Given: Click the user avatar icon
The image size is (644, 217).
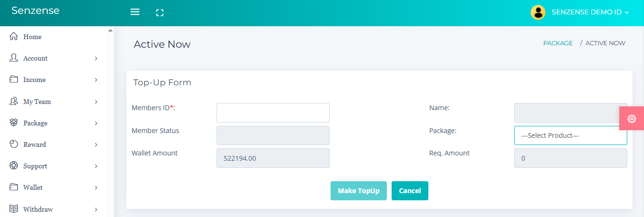Looking at the screenshot, I should 538,12.
